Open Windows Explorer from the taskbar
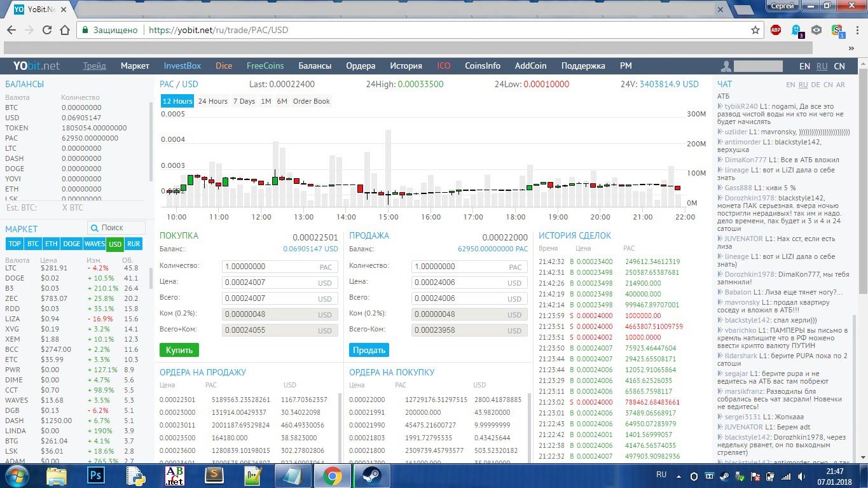This screenshot has height=488, width=868. click(x=57, y=475)
